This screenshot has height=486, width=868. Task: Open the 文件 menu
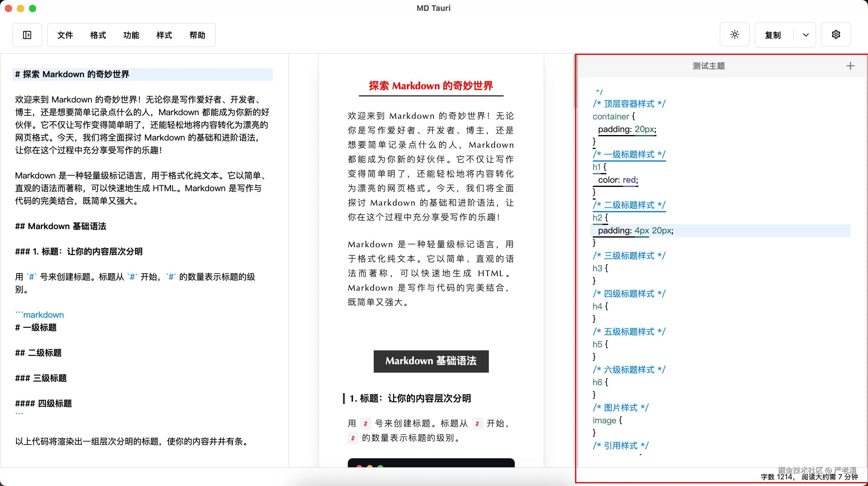click(65, 35)
